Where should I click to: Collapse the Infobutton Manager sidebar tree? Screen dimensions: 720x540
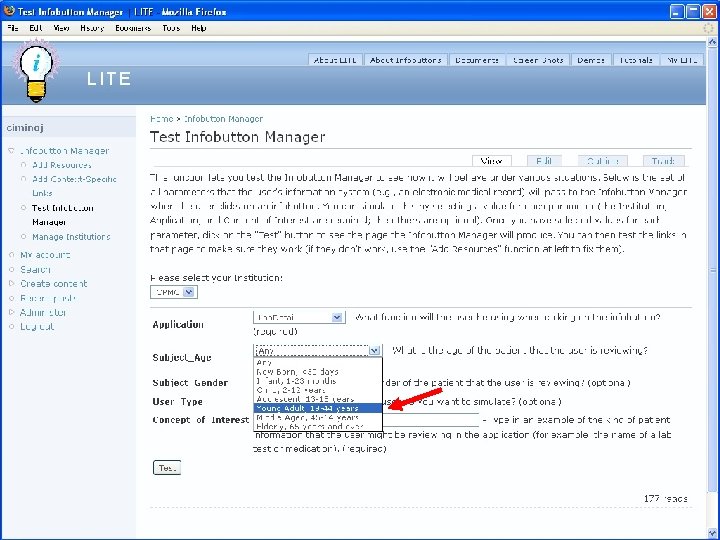(11, 151)
